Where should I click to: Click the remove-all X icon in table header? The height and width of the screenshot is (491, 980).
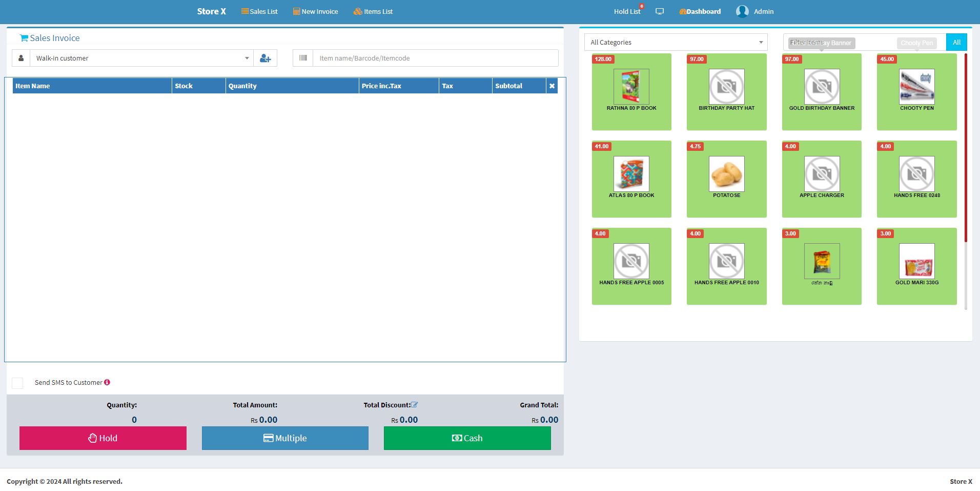(x=552, y=86)
